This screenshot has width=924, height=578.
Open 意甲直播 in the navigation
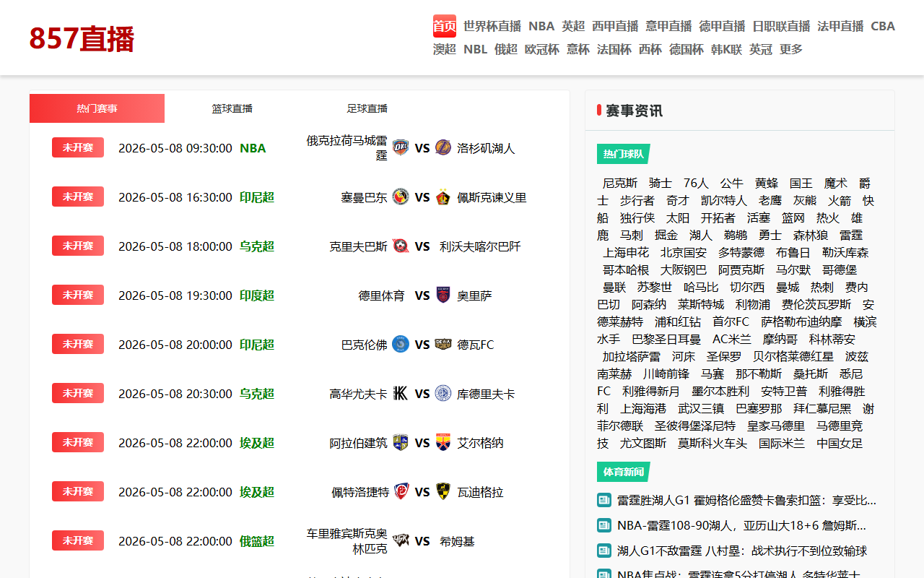668,26
